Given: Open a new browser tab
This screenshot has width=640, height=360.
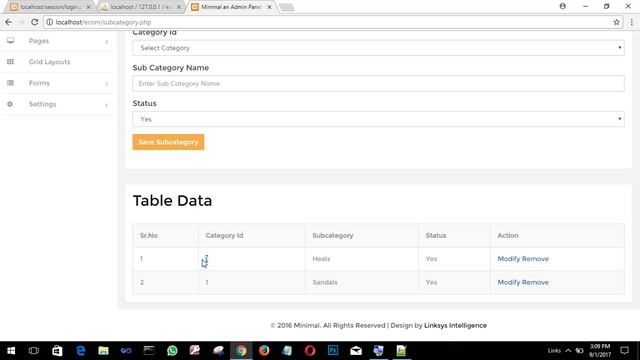Looking at the screenshot, I should (287, 7).
